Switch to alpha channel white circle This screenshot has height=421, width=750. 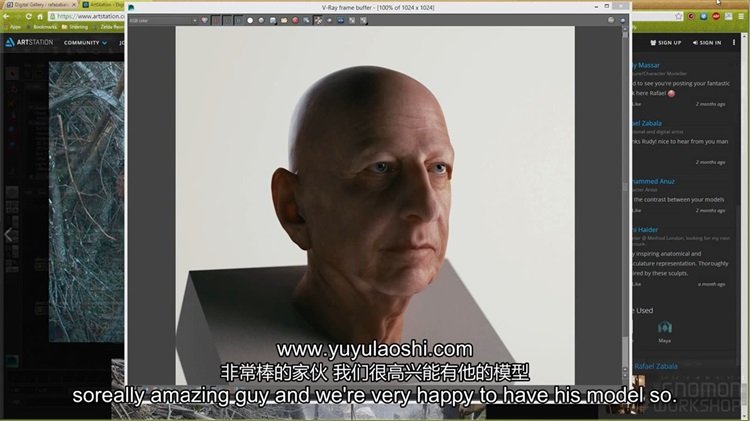[x=250, y=21]
